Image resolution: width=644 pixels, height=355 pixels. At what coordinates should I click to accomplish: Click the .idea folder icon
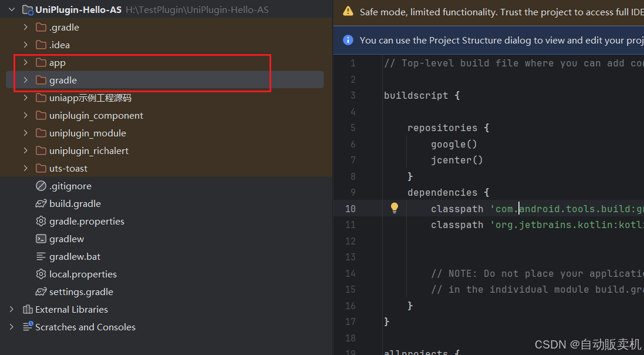[41, 45]
